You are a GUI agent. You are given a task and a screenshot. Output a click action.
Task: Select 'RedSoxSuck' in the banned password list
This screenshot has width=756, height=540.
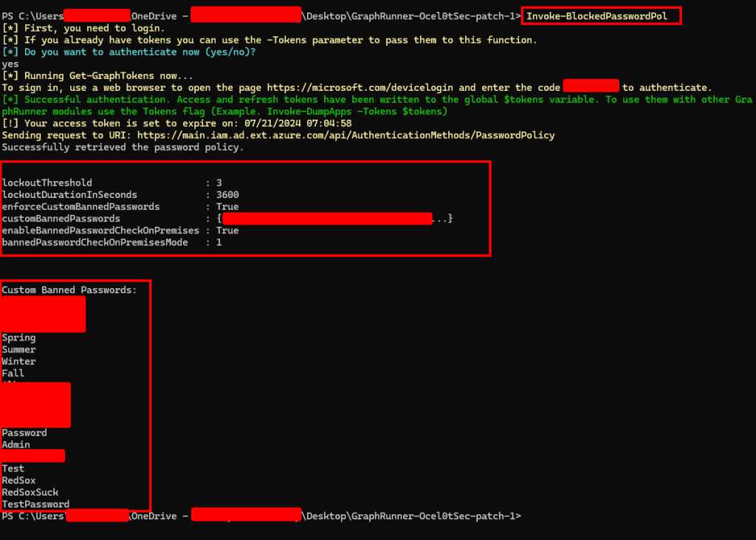tap(30, 492)
